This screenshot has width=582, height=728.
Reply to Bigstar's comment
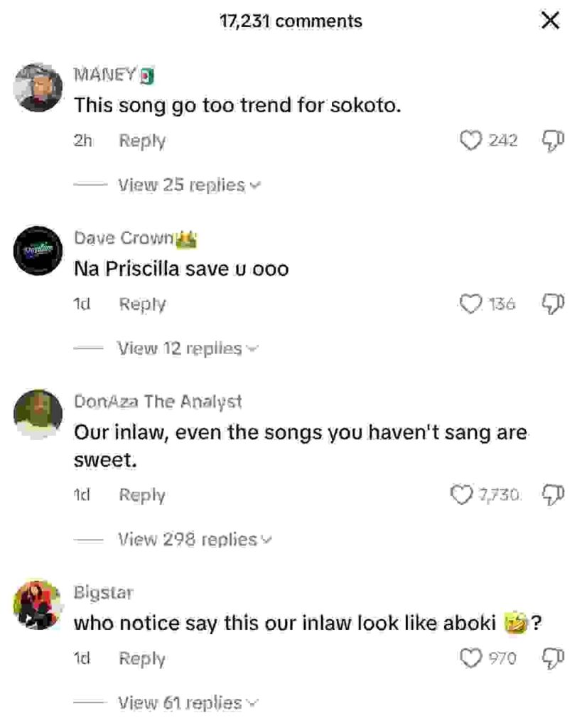tap(142, 658)
